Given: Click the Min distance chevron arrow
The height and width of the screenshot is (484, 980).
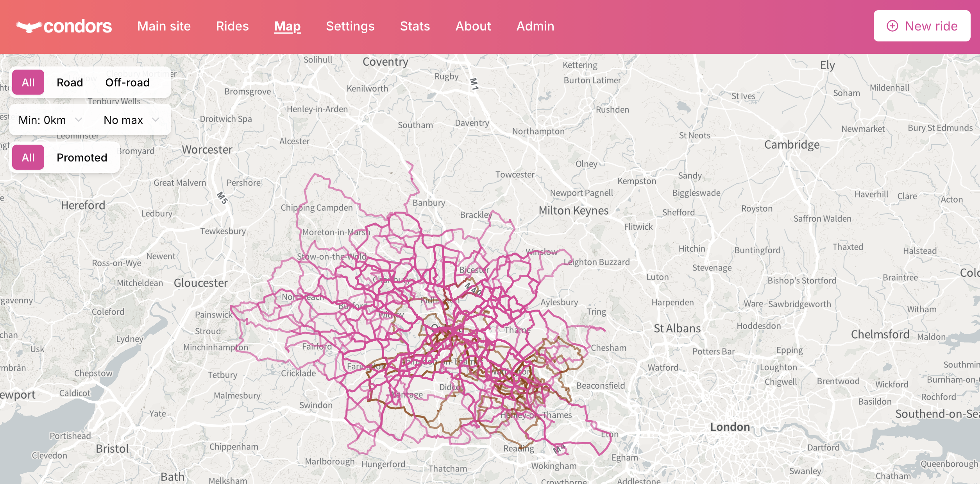Looking at the screenshot, I should coord(79,120).
